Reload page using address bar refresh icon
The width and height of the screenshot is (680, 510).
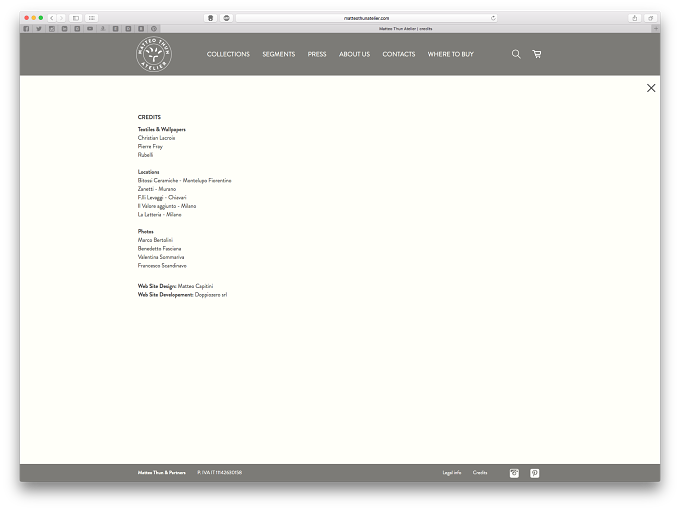[x=493, y=18]
